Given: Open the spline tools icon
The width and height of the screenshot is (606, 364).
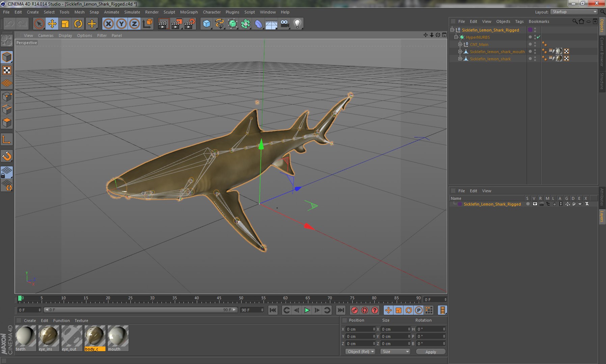Looking at the screenshot, I should click(x=220, y=24).
